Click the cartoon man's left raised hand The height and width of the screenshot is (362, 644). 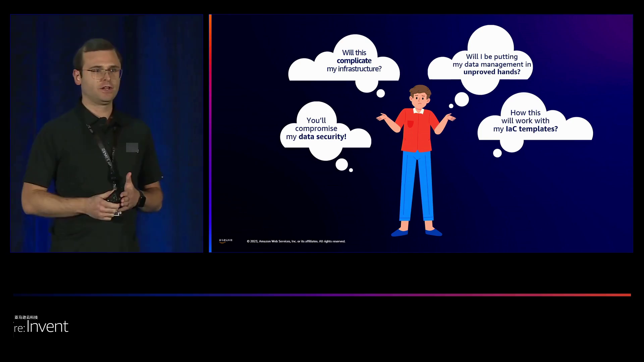click(382, 117)
